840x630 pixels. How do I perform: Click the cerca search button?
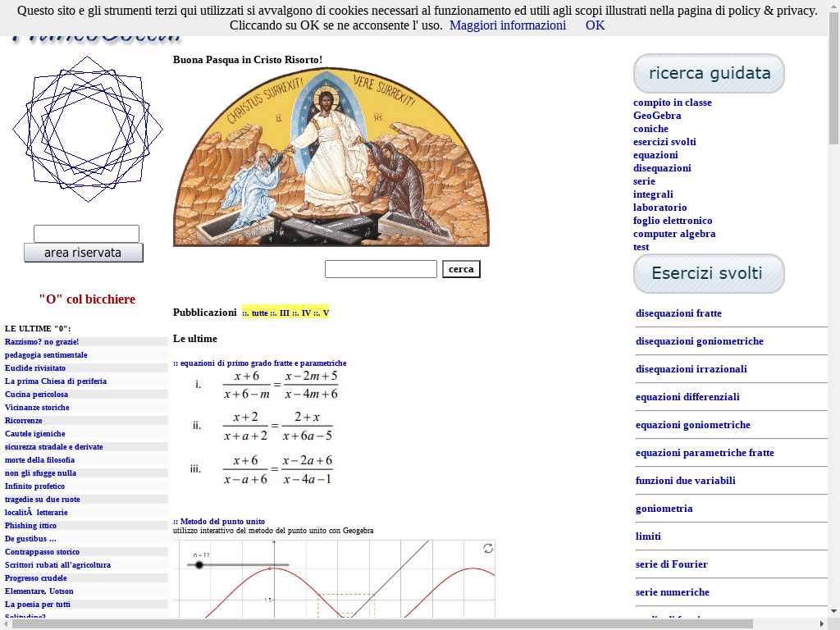[461, 269]
